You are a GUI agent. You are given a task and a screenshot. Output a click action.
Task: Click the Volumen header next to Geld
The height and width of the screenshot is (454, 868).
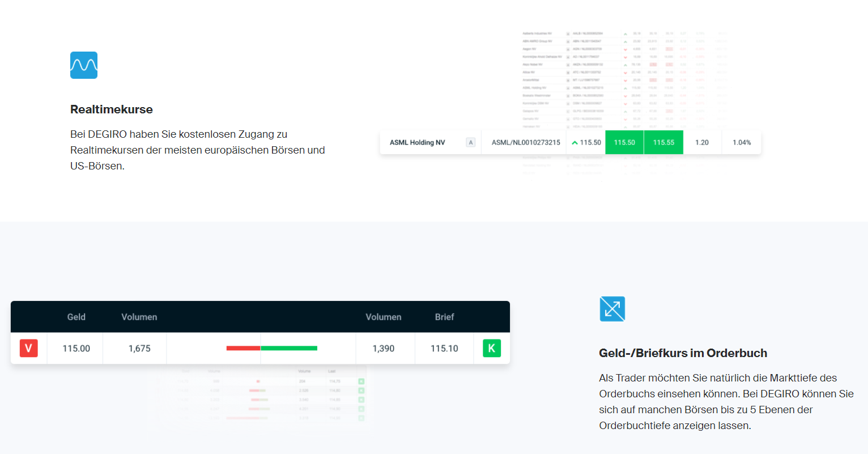(139, 317)
